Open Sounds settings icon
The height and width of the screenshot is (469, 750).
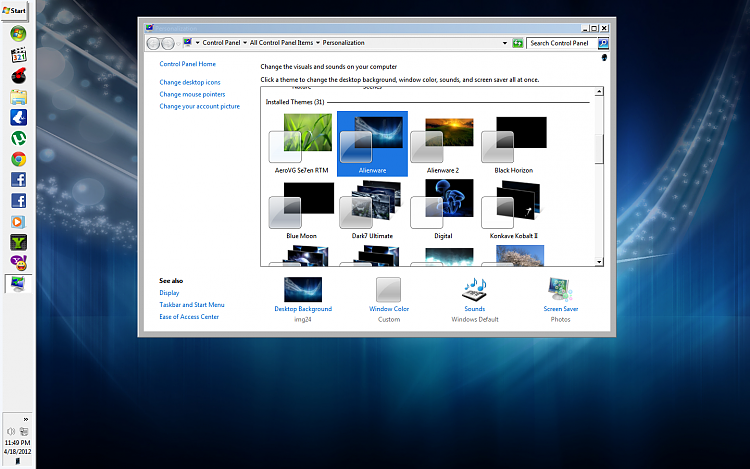pos(474,290)
